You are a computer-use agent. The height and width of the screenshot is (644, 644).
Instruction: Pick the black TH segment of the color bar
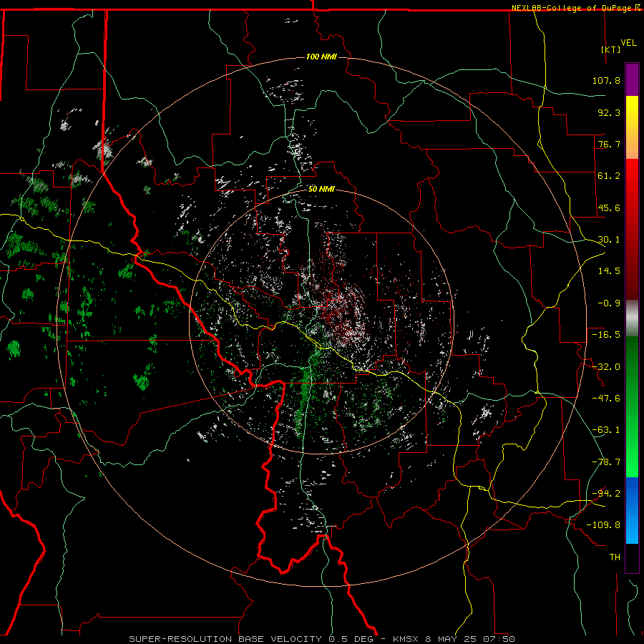tap(632, 558)
